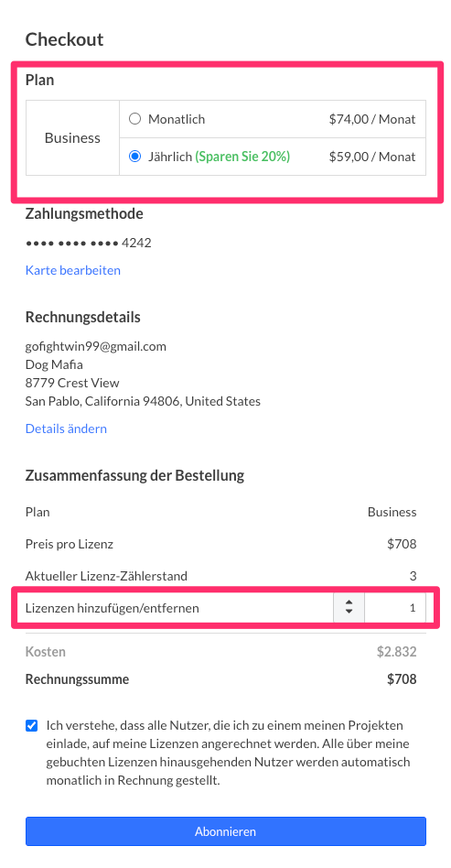Open the Karte bearbeiten link
Screen dimensions: 451x868
point(73,270)
